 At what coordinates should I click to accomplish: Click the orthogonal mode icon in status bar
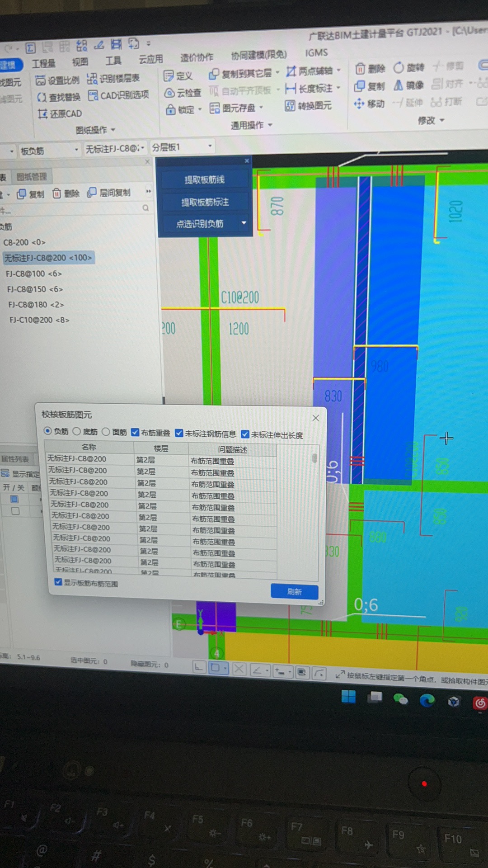click(198, 667)
